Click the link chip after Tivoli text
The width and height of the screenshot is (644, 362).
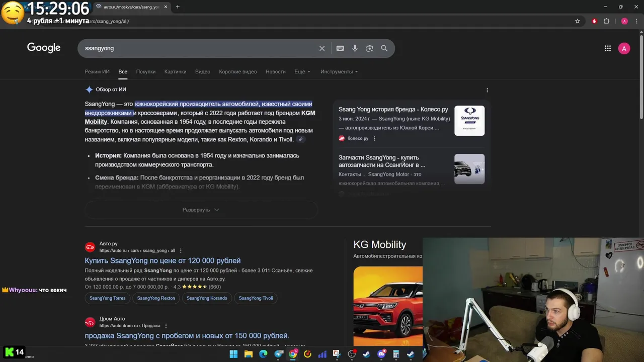click(x=301, y=139)
